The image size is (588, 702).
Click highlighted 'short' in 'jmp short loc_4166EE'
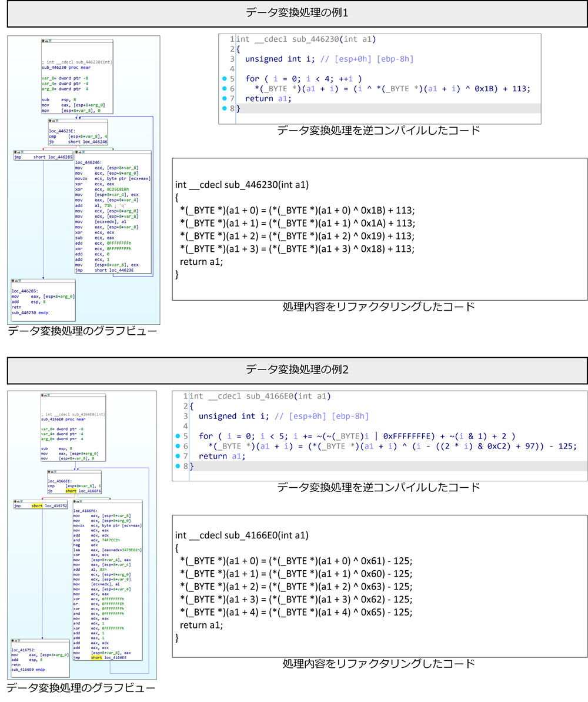click(96, 658)
